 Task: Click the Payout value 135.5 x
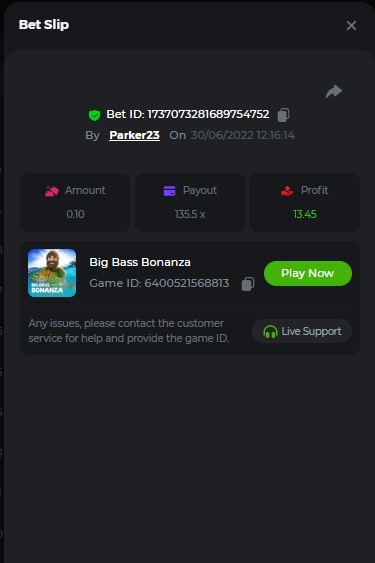(x=190, y=214)
